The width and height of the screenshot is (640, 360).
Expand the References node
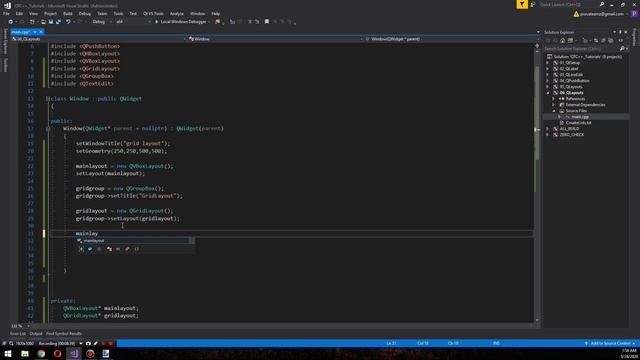[x=554, y=99]
